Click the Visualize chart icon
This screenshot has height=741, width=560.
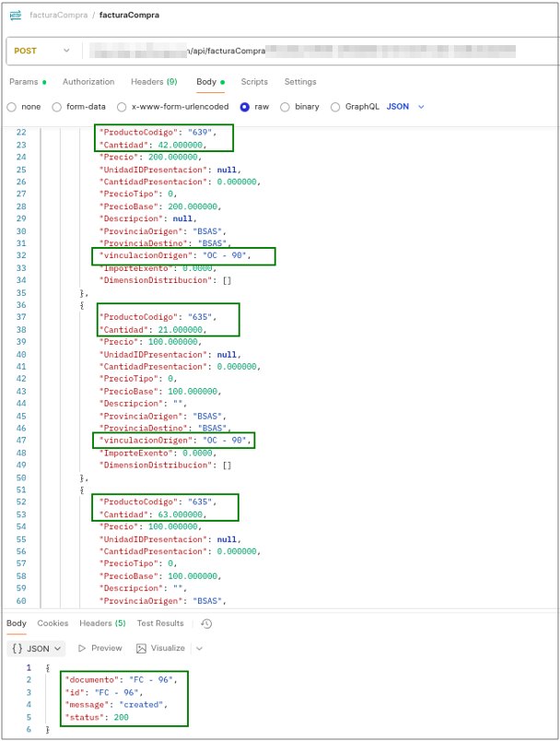pos(142,649)
